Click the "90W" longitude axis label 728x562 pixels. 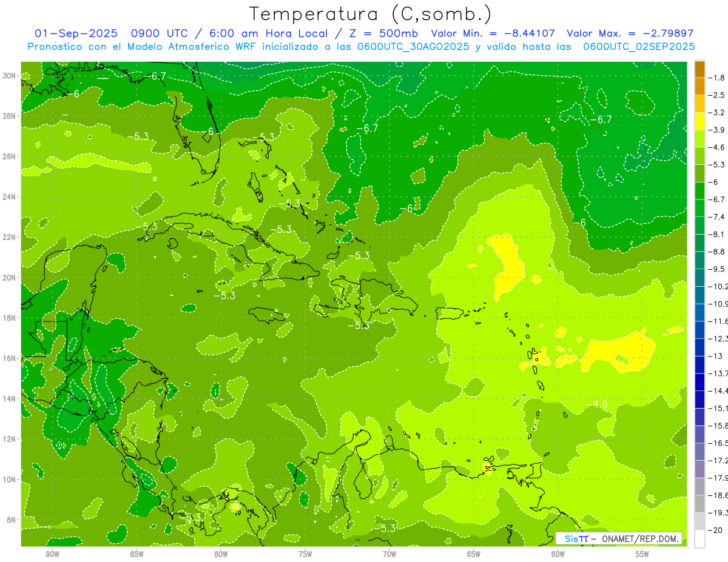tap(52, 554)
